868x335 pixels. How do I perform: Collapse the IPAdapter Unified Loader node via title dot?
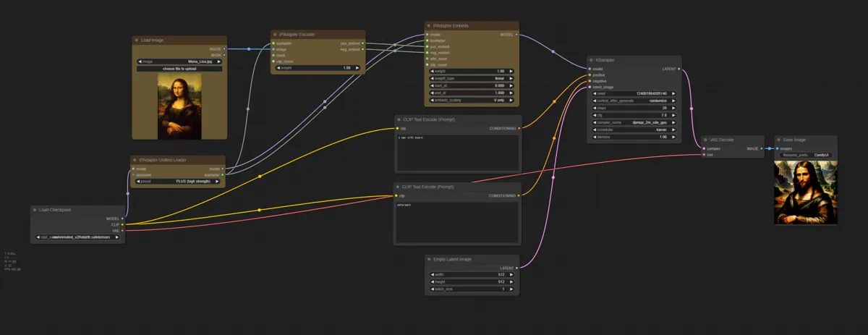pyautogui.click(x=135, y=160)
